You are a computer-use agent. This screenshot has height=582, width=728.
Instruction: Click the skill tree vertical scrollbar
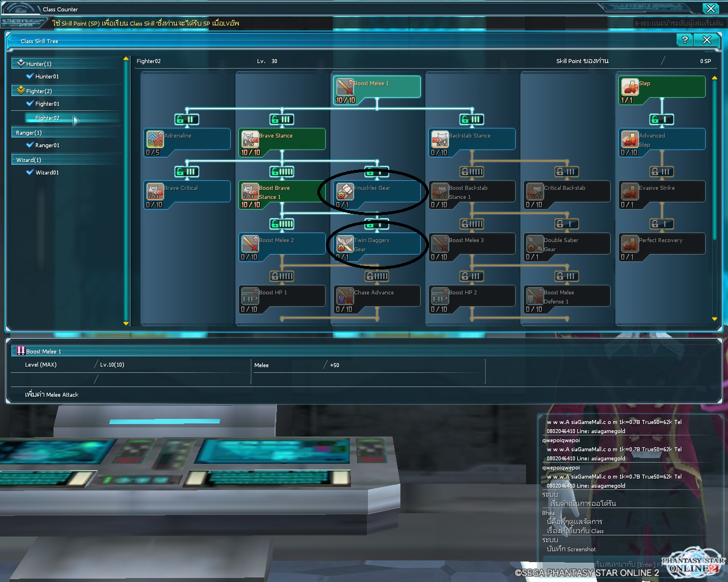tap(715, 160)
